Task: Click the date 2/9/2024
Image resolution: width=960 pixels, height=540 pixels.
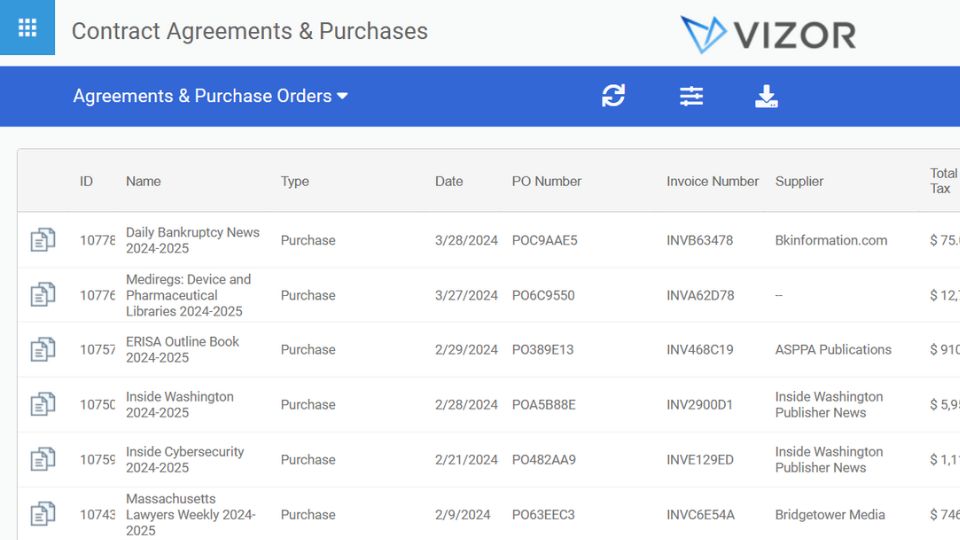Action: tap(462, 514)
